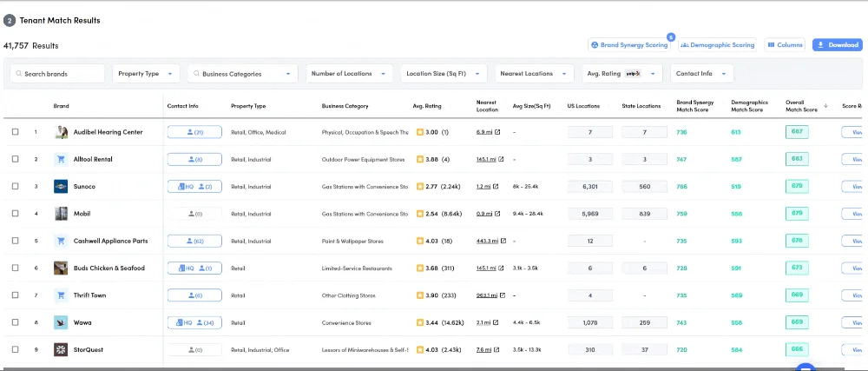The width and height of the screenshot is (868, 371).
Task: Open the Business Categories filter dropdown
Action: [x=242, y=74]
